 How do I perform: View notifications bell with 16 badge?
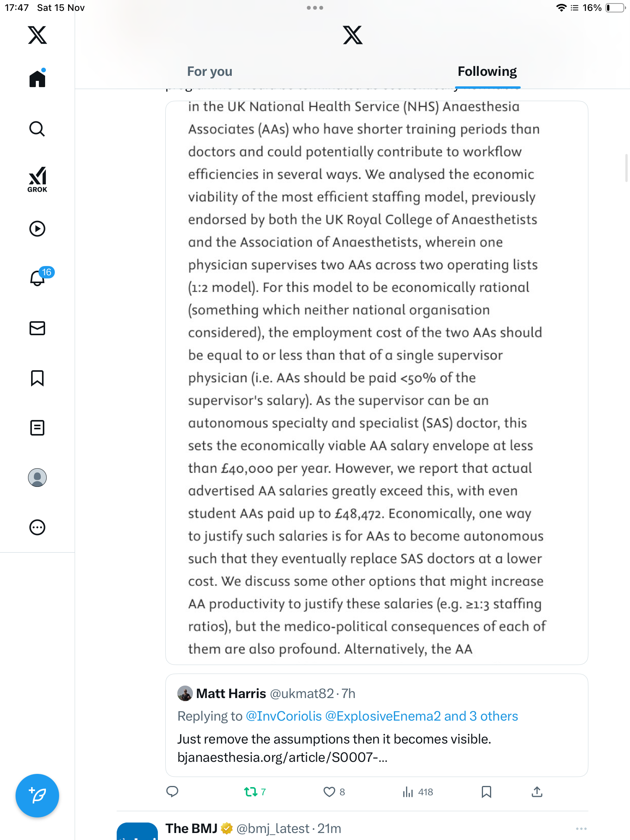(x=38, y=278)
